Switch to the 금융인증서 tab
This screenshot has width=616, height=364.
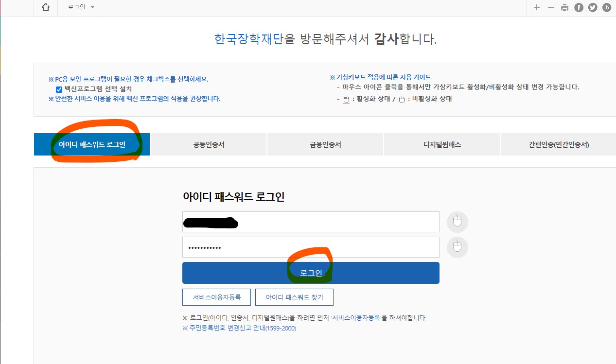[325, 144]
